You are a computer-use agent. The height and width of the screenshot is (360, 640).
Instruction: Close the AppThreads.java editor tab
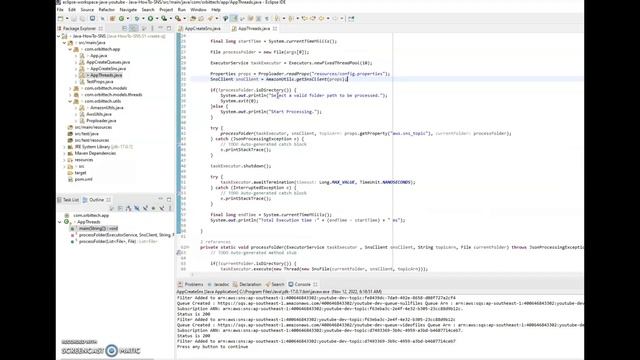(x=275, y=29)
